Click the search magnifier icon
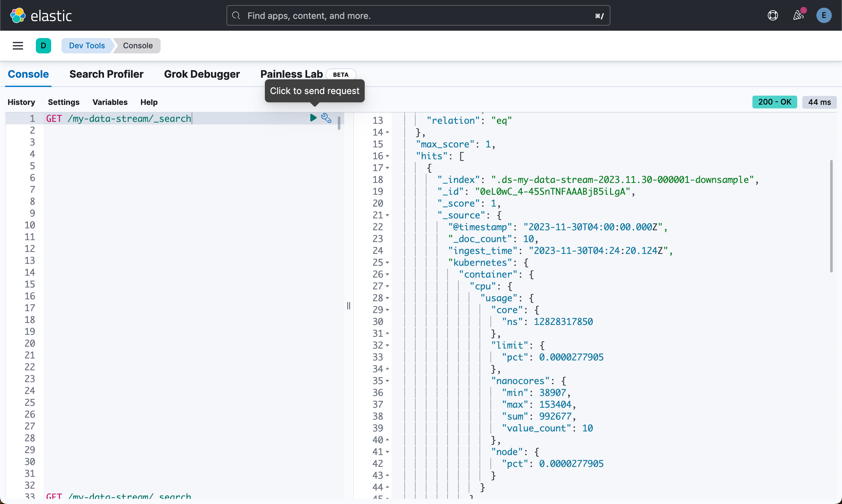The height and width of the screenshot is (504, 842). tap(236, 15)
